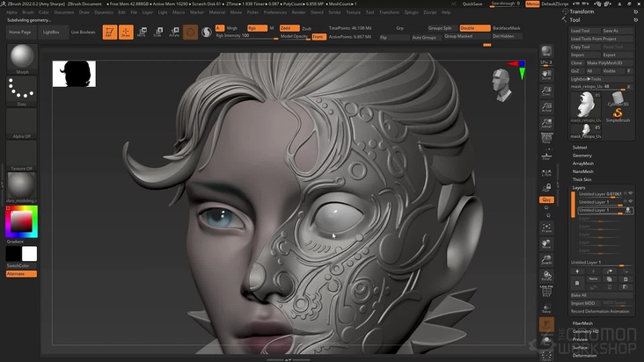The height and width of the screenshot is (362, 644).
Task: Collapse the Layers section
Action: [579, 188]
